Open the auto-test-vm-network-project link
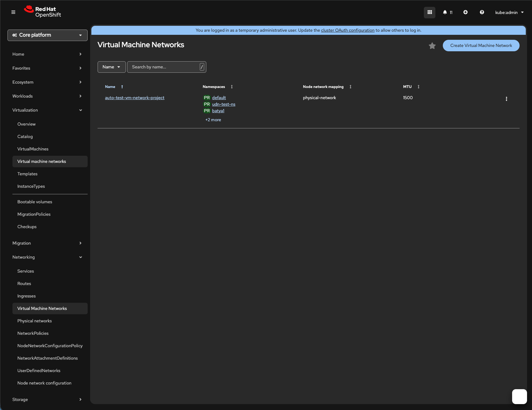Viewport: 532px width, 410px height. point(135,98)
